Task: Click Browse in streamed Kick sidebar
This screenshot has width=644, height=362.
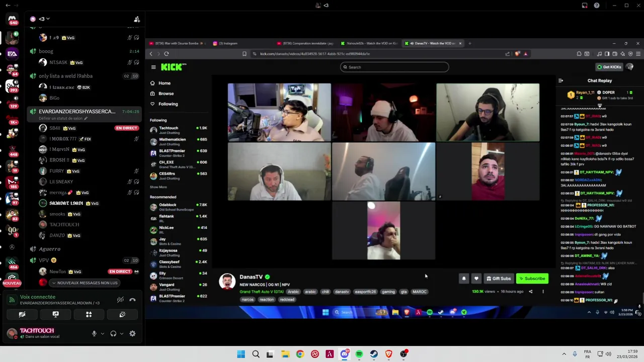Action: (x=166, y=94)
